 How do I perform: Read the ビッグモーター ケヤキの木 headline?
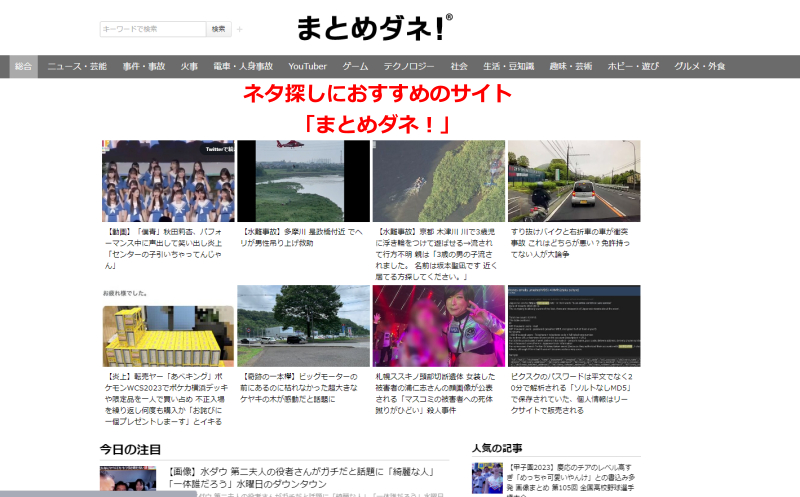point(299,388)
